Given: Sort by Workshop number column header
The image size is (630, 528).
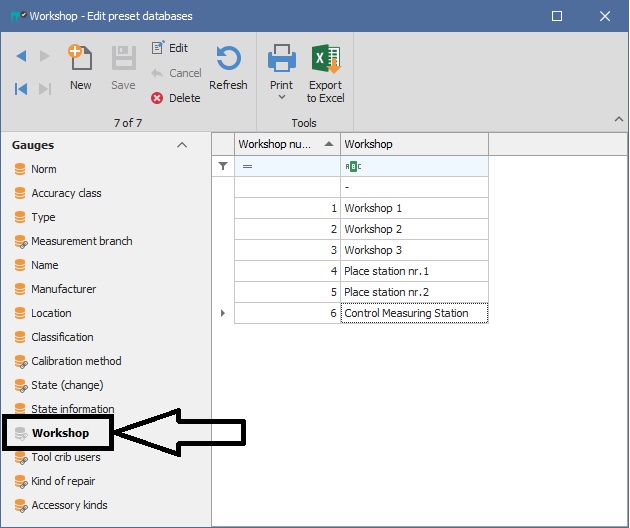Looking at the screenshot, I should (x=287, y=144).
